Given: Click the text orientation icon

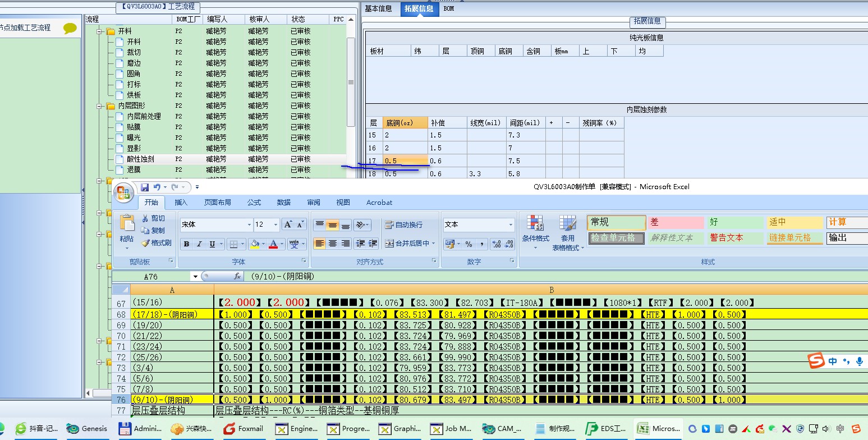Looking at the screenshot, I should tap(360, 224).
